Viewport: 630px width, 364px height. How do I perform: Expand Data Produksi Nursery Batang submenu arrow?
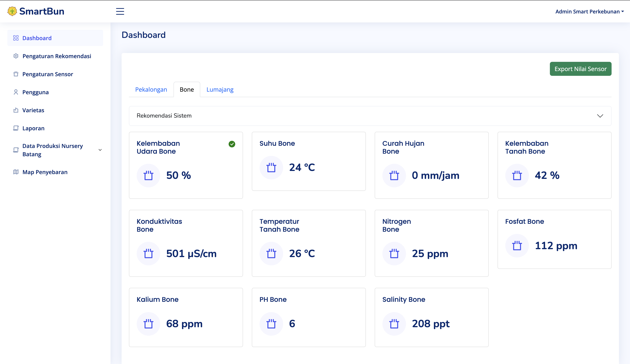click(x=100, y=150)
